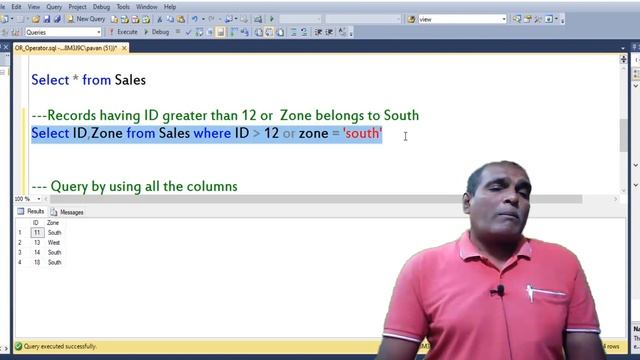This screenshot has height=360, width=640.
Task: Click the Cut scissors icon
Action: coord(160,19)
